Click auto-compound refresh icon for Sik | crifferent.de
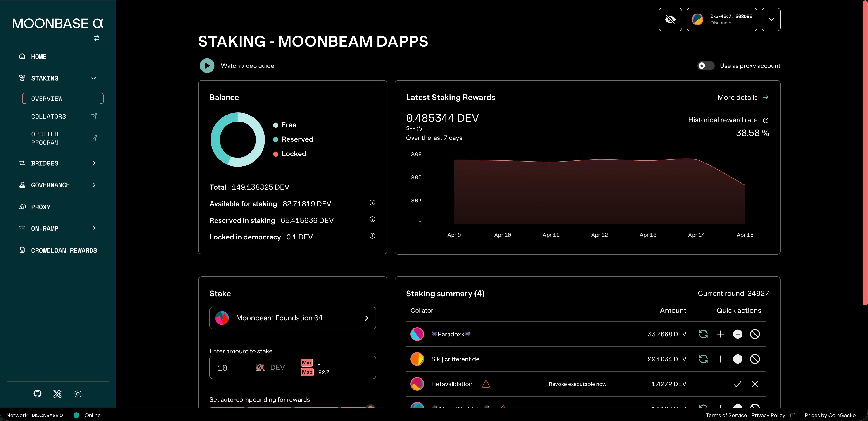868x421 pixels. (x=703, y=359)
